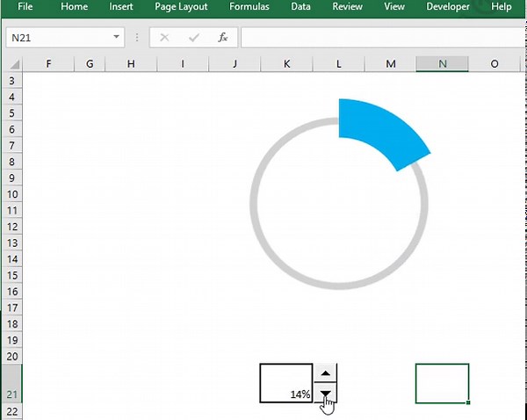
Task: Click the Select All corner triangle
Action: coord(14,64)
